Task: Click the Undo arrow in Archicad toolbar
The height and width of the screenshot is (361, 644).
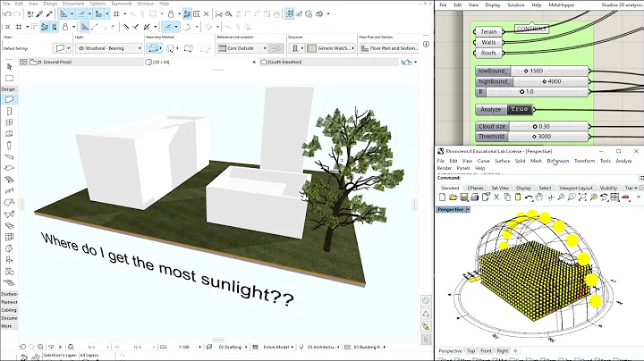Action: tap(6, 14)
